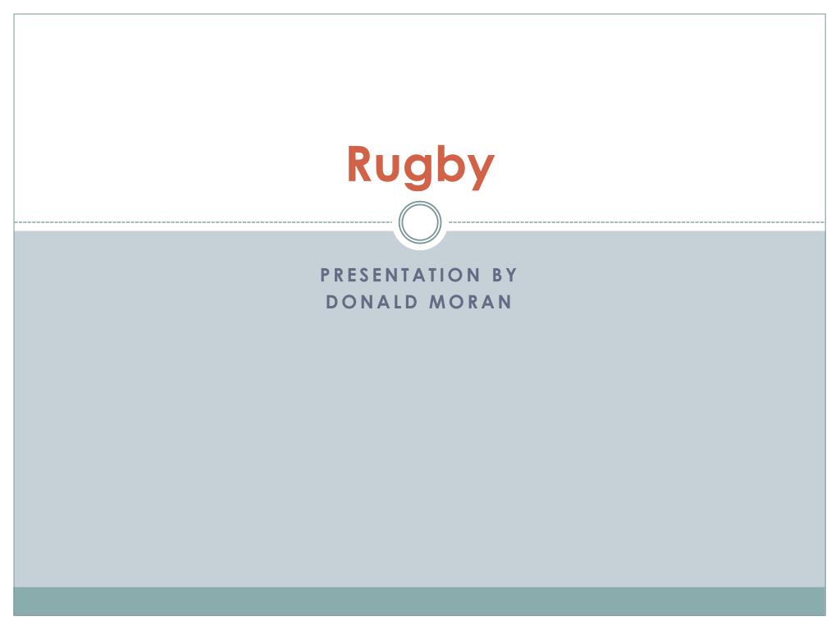Click the white header area above the title

pyautogui.click(x=420, y=74)
